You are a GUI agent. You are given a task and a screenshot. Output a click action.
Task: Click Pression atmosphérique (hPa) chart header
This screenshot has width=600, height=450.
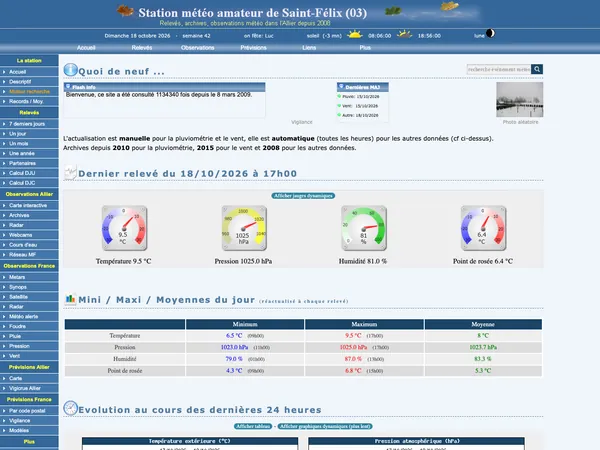[x=417, y=441]
